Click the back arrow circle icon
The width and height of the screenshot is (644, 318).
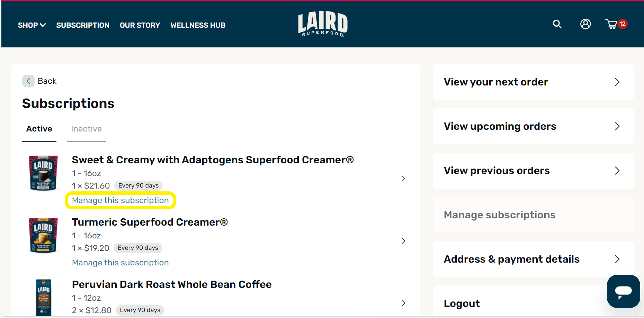[x=28, y=81]
